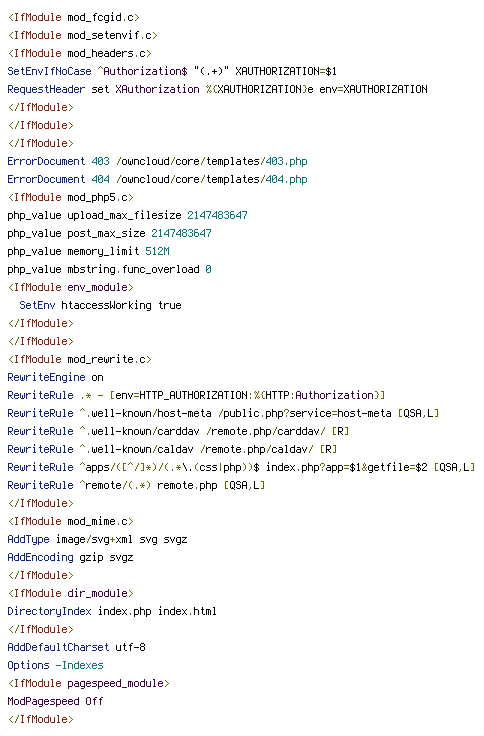Click the Options -Indexes line
The width and height of the screenshot is (484, 736).
pyautogui.click(x=55, y=665)
